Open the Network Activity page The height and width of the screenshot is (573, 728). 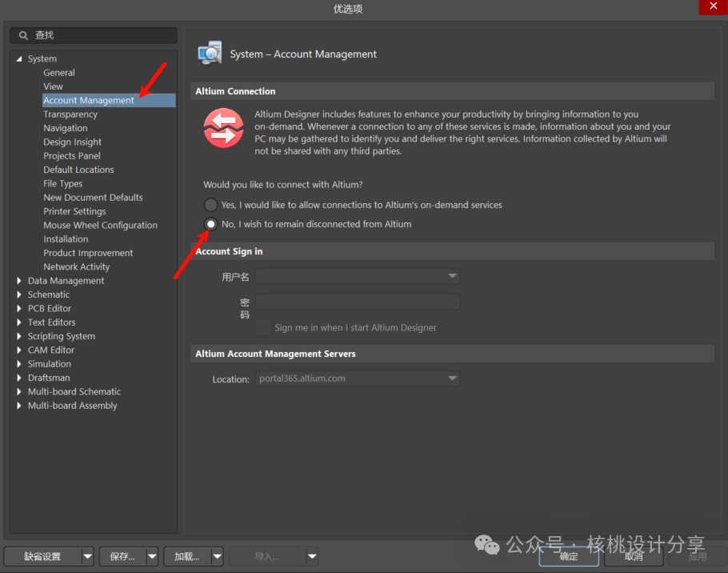(x=76, y=266)
